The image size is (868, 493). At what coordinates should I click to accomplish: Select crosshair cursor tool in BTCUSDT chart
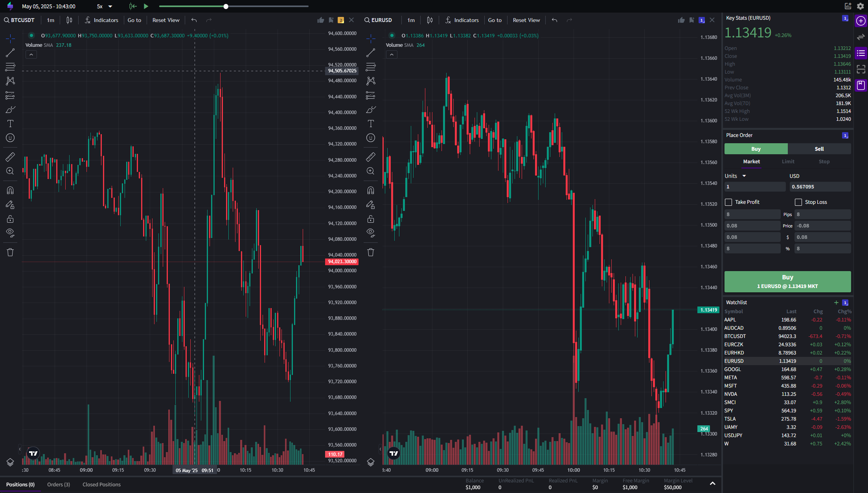(10, 38)
